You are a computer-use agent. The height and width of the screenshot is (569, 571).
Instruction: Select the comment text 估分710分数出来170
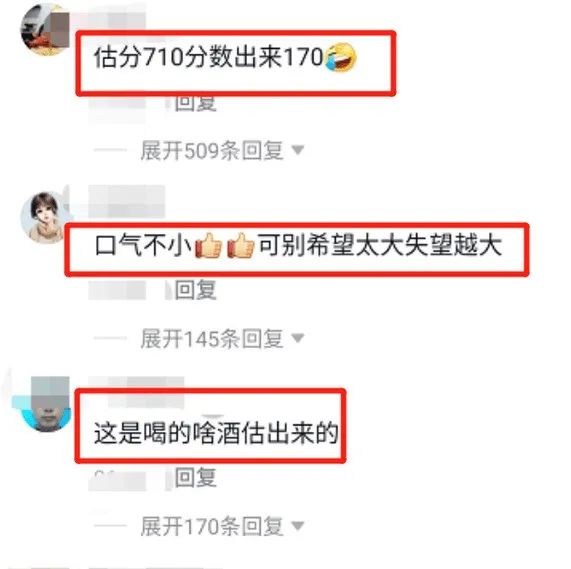(209, 58)
